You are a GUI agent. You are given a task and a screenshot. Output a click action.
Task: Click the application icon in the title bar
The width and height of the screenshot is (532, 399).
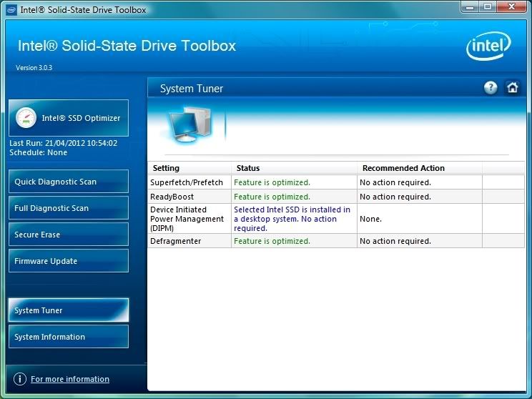pos(10,9)
